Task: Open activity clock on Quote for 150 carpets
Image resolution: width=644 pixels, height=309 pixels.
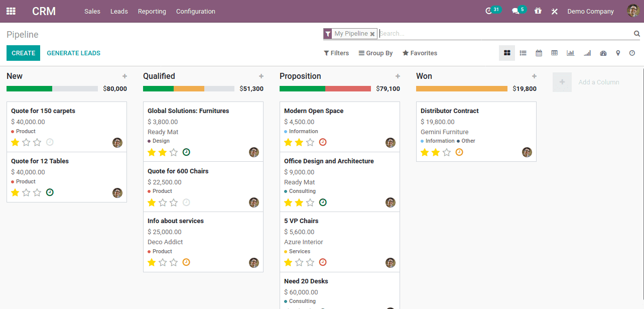Action: click(50, 142)
